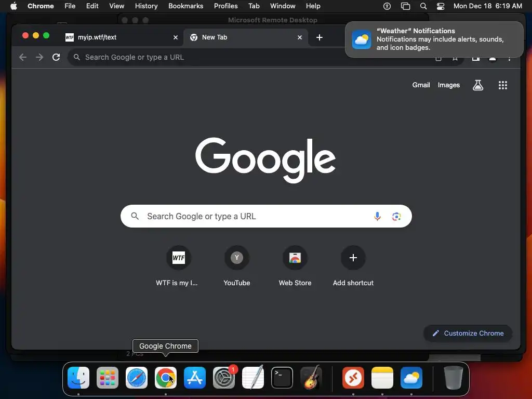Screen dimensions: 532x399
Task: Launch Safari from the Dock
Action: 137,378
